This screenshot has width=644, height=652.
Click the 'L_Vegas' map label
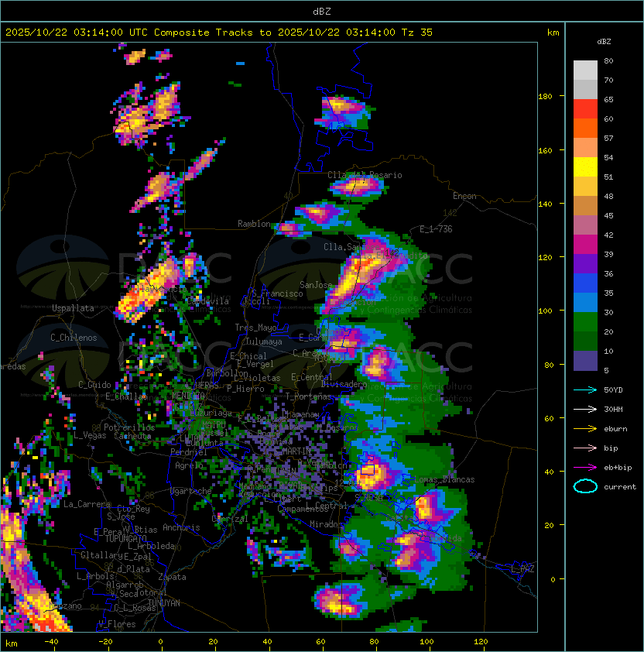[x=90, y=435]
